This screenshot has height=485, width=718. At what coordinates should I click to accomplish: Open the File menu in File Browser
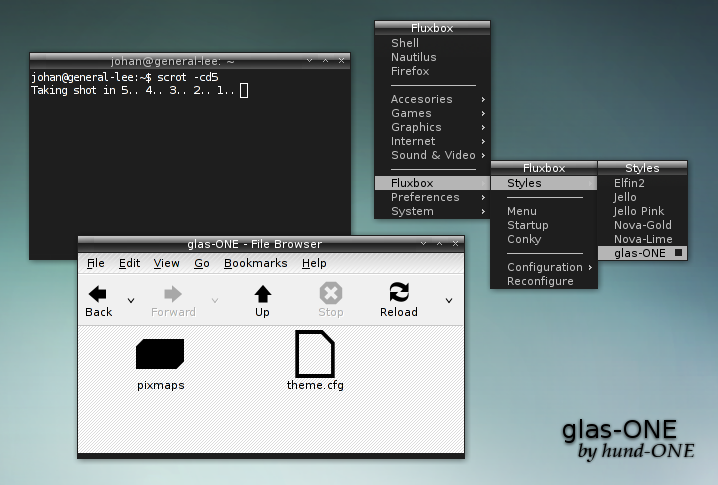click(x=96, y=263)
